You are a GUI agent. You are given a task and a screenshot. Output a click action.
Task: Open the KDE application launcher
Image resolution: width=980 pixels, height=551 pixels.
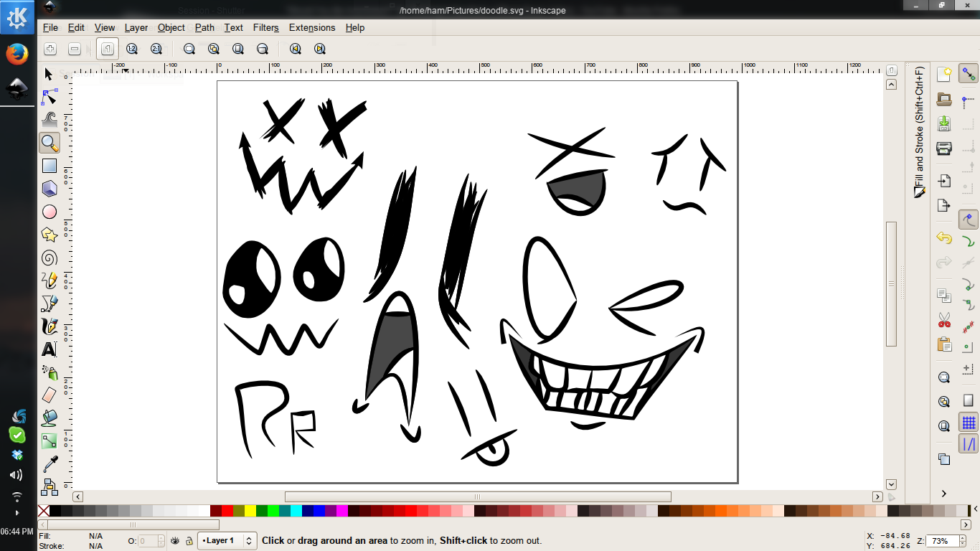pos(17,17)
